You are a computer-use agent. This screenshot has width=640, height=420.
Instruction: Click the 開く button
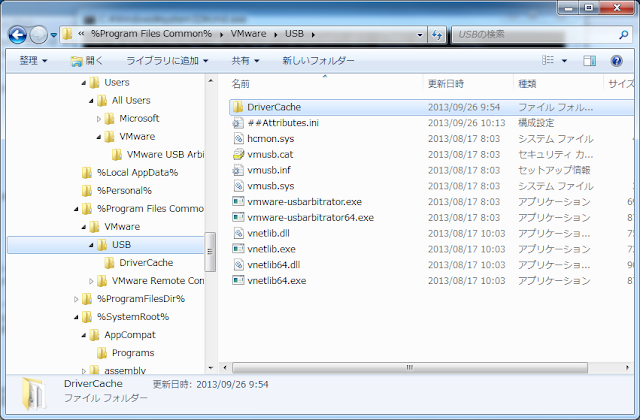pyautogui.click(x=87, y=61)
